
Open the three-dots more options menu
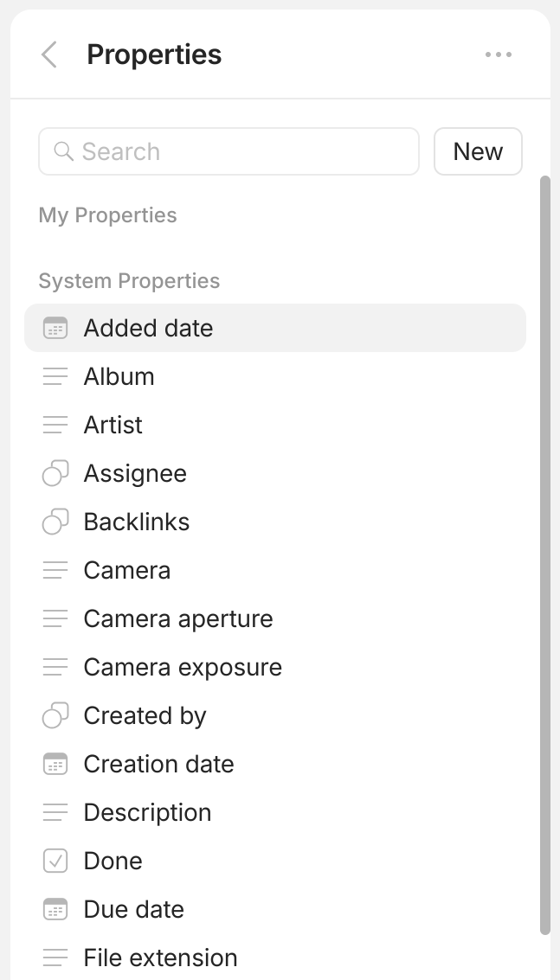point(499,54)
